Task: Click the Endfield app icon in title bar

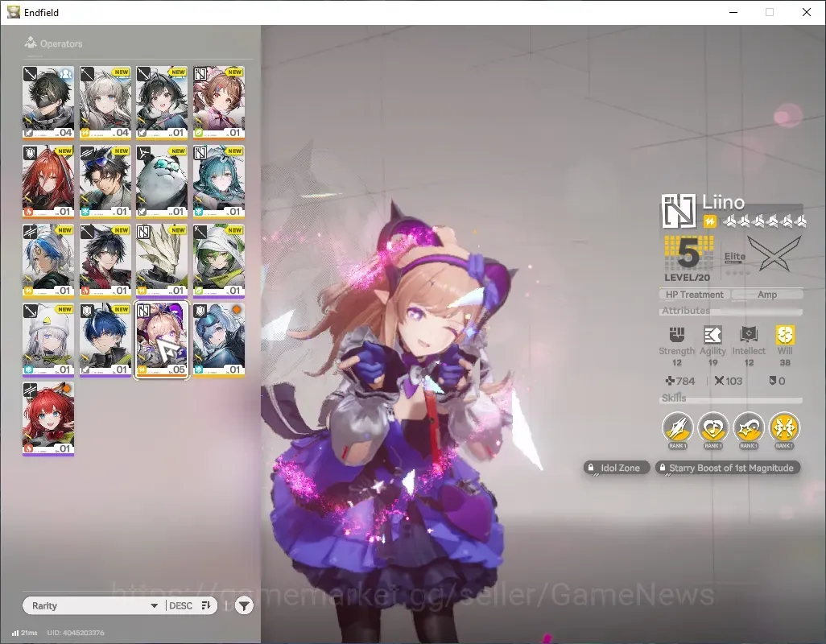Action: [13, 11]
